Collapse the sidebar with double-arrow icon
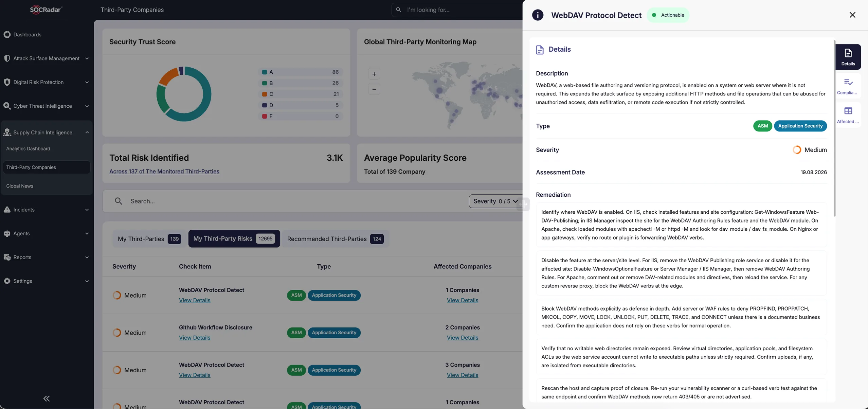868x409 pixels. (47, 398)
